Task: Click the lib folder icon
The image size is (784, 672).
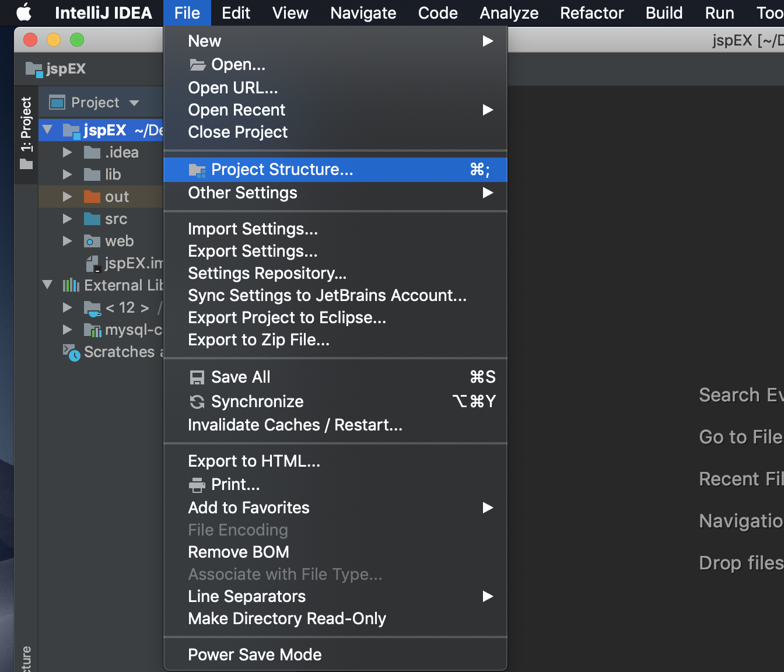Action: (x=92, y=174)
